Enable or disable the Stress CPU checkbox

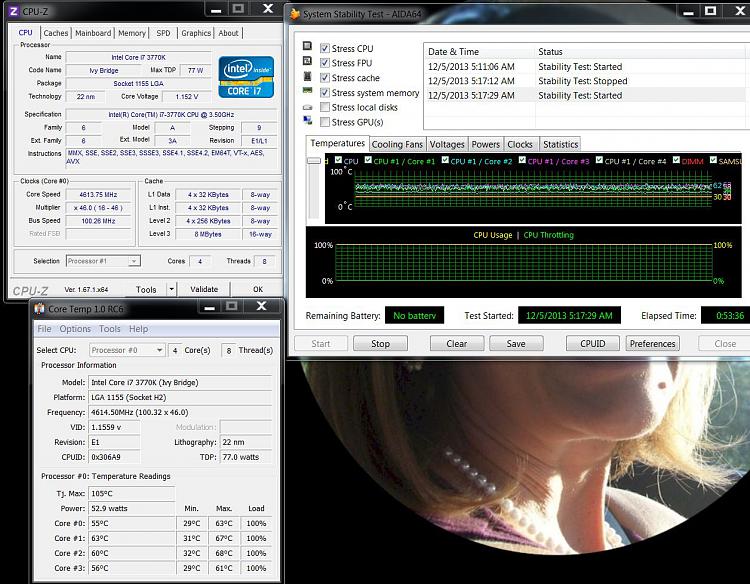click(x=325, y=48)
